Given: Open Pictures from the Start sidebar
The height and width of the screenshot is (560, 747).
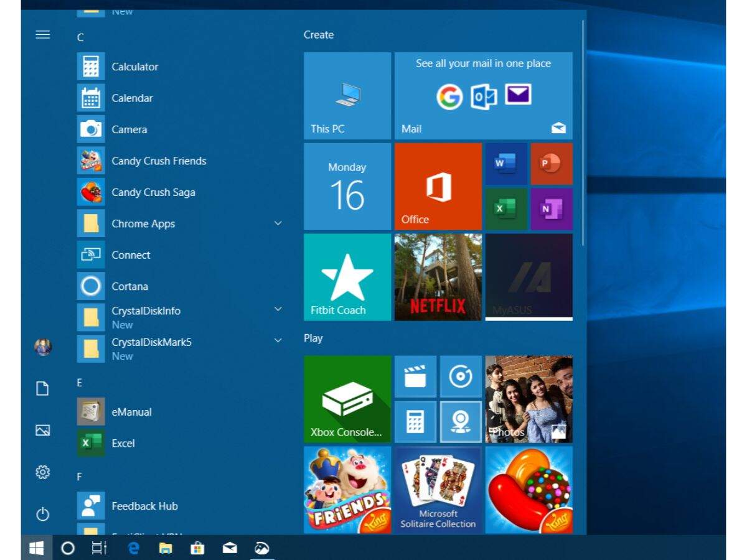Looking at the screenshot, I should pos(42,430).
